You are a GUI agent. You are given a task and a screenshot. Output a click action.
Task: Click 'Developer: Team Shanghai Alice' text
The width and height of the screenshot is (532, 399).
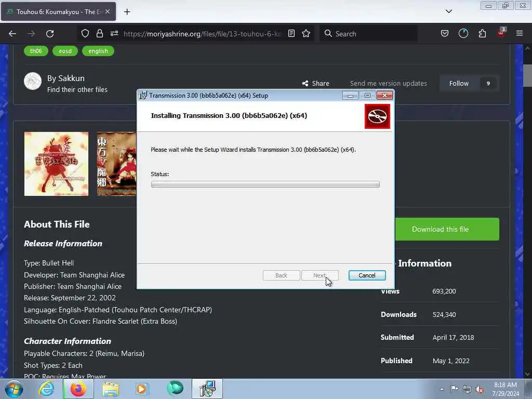pyautogui.click(x=74, y=275)
